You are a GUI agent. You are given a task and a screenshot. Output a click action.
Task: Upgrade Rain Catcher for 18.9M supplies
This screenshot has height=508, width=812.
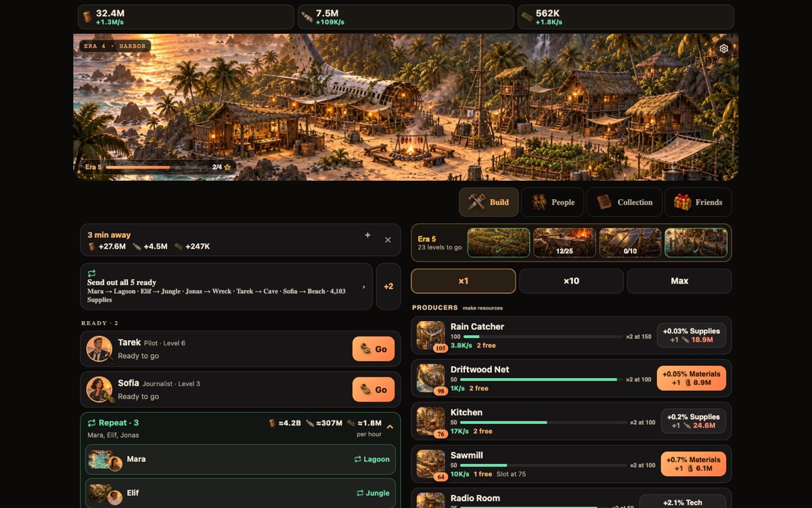(692, 335)
